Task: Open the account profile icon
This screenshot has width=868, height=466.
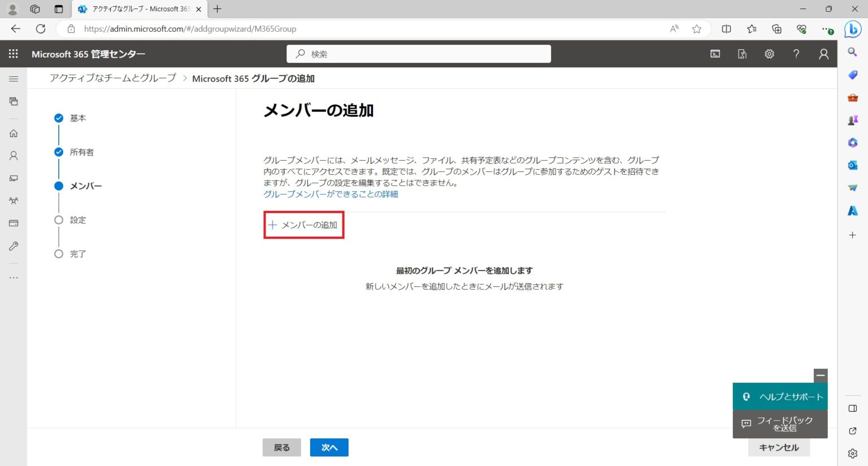Action: tap(823, 54)
